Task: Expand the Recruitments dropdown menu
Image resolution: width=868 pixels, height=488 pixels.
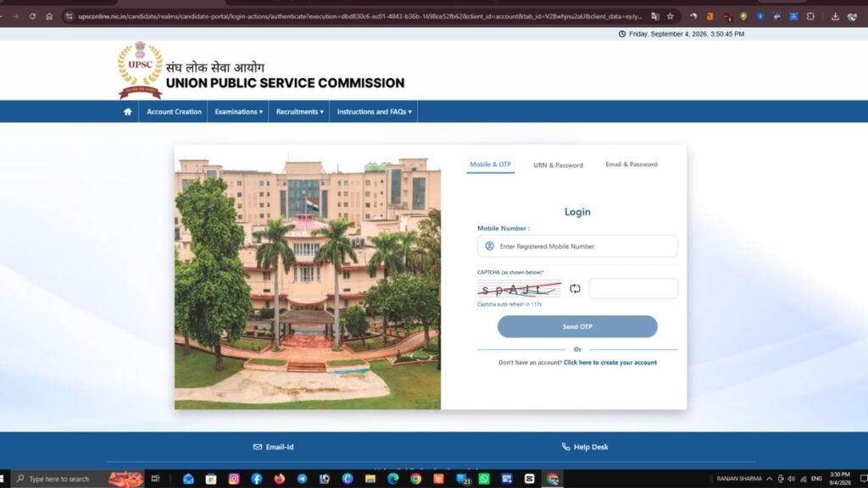Action: tap(299, 112)
